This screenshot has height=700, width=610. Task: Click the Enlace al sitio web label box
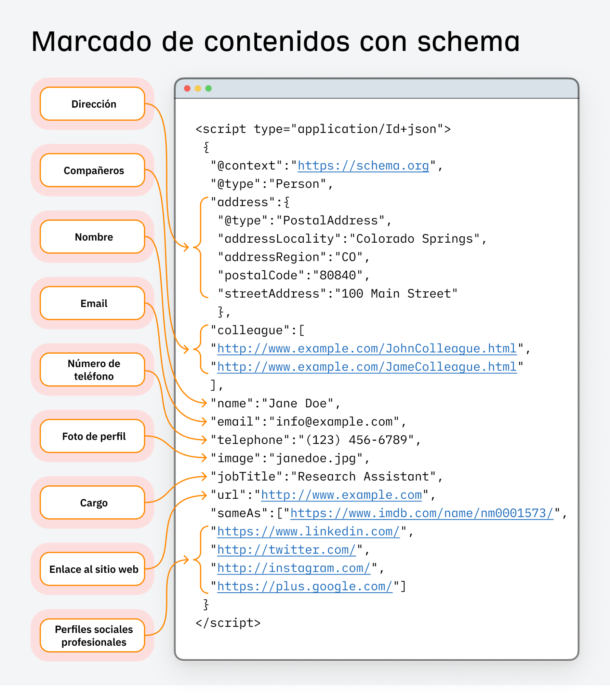93,569
